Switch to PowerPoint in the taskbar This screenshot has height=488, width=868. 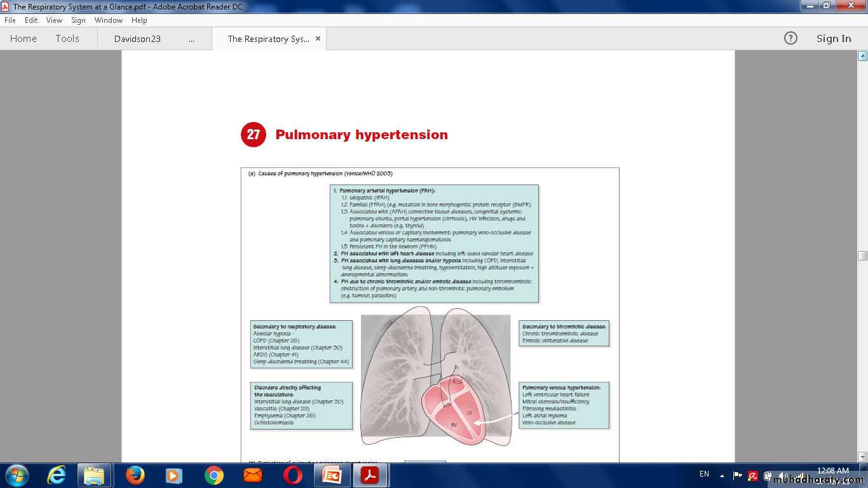(332, 475)
